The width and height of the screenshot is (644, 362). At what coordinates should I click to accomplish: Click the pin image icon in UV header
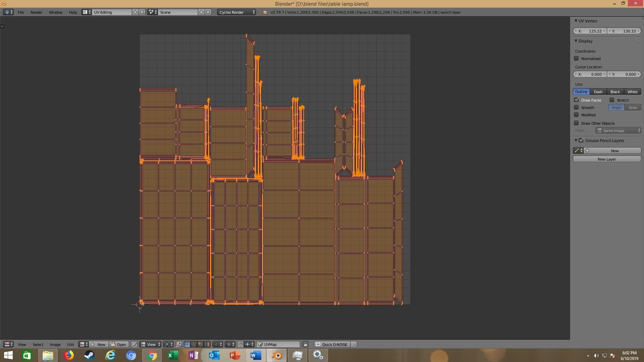tap(134, 344)
